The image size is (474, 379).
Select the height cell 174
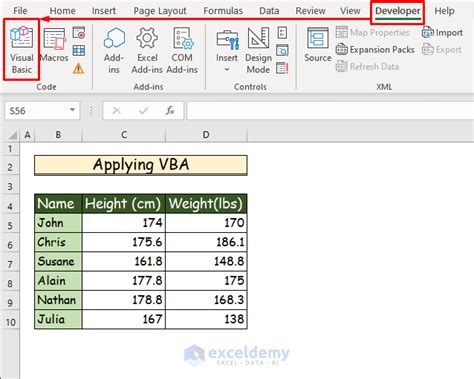pyautogui.click(x=124, y=223)
